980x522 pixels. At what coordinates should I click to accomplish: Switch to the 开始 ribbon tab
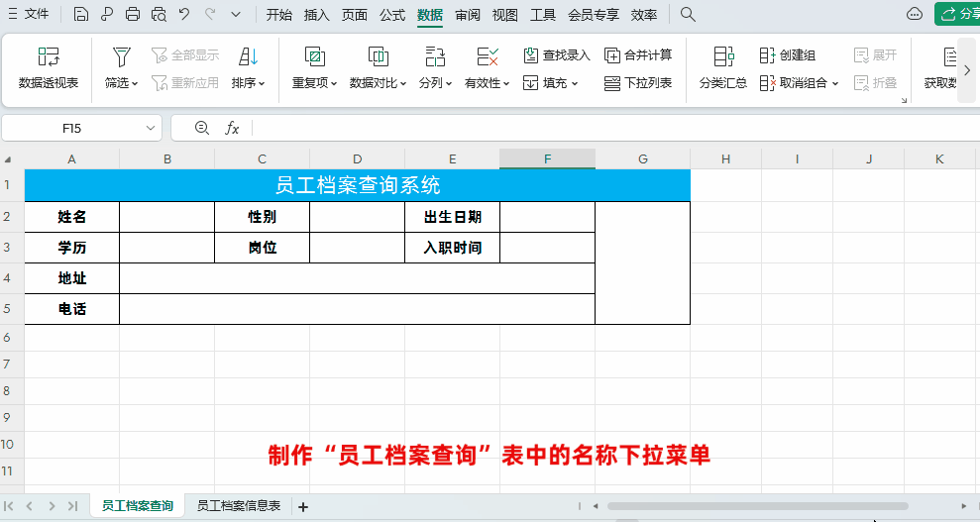pos(278,14)
